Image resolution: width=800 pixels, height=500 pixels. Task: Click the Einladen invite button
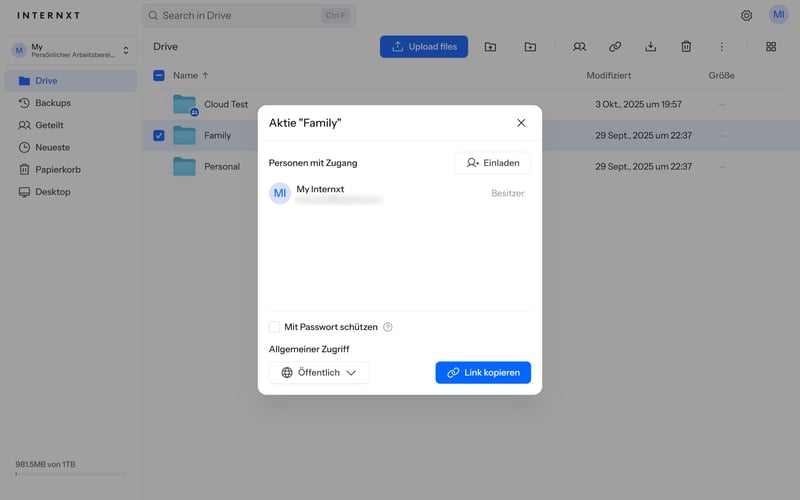coord(492,163)
